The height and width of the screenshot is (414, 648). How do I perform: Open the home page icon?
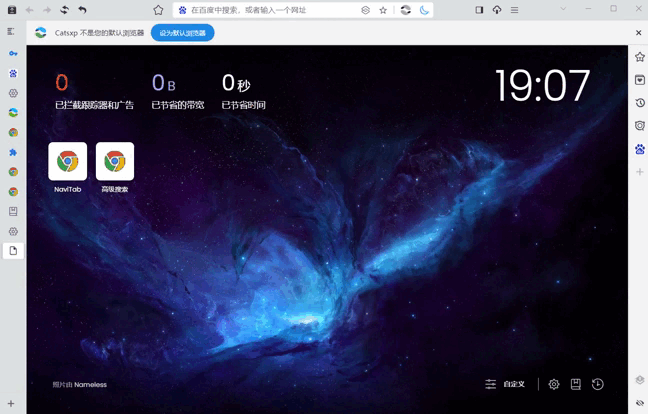click(158, 10)
